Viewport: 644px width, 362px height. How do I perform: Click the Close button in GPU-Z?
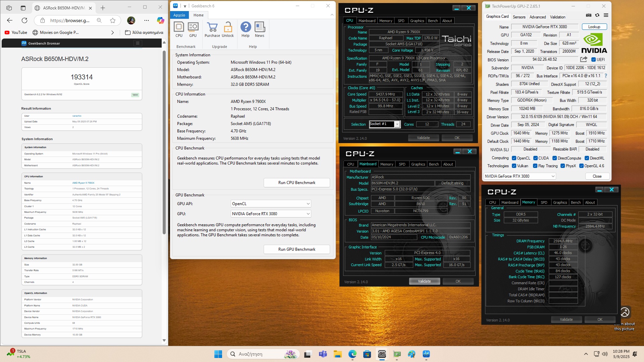point(597,176)
